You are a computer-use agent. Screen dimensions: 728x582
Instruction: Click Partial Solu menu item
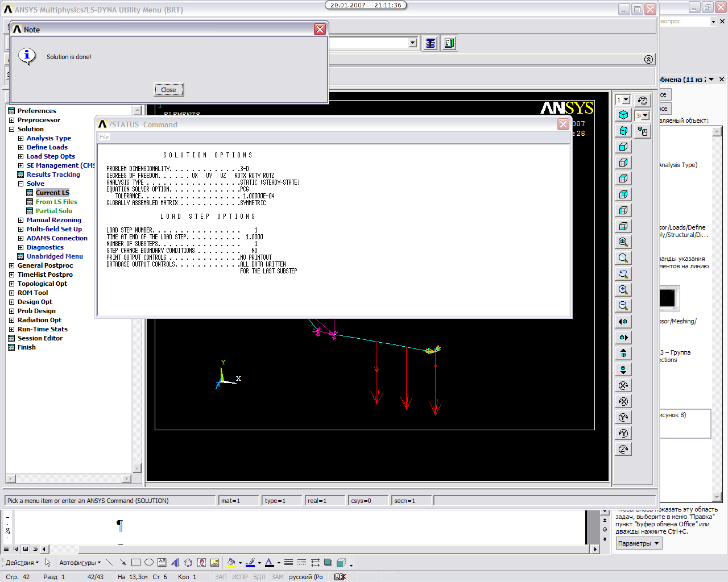[x=54, y=211]
